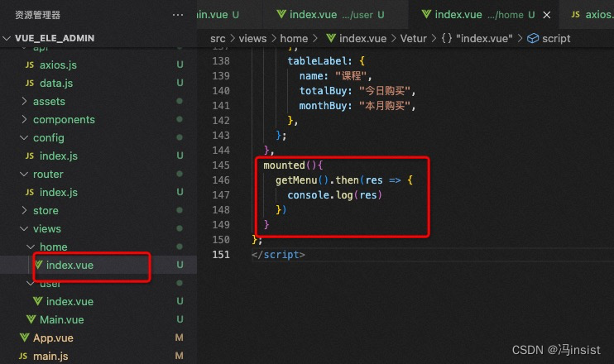The image size is (614, 364).
Task: Click the Vetur breadcrumb
Action: pos(413,38)
